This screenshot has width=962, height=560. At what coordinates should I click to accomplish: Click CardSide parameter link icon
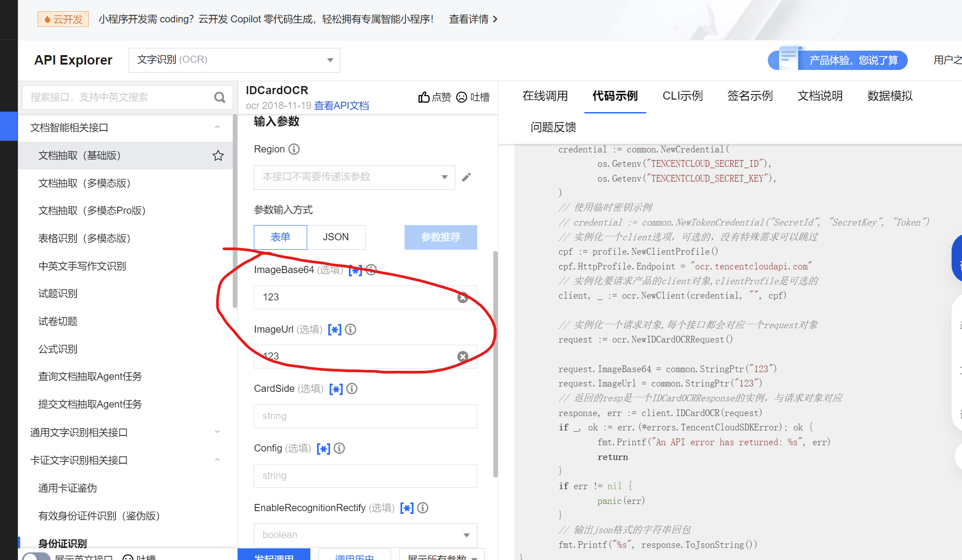(336, 389)
